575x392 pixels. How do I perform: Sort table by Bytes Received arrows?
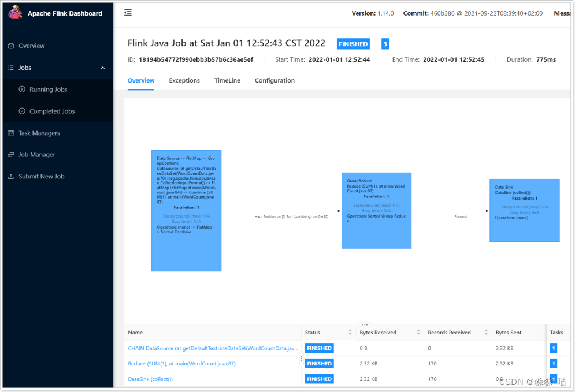[x=418, y=333]
